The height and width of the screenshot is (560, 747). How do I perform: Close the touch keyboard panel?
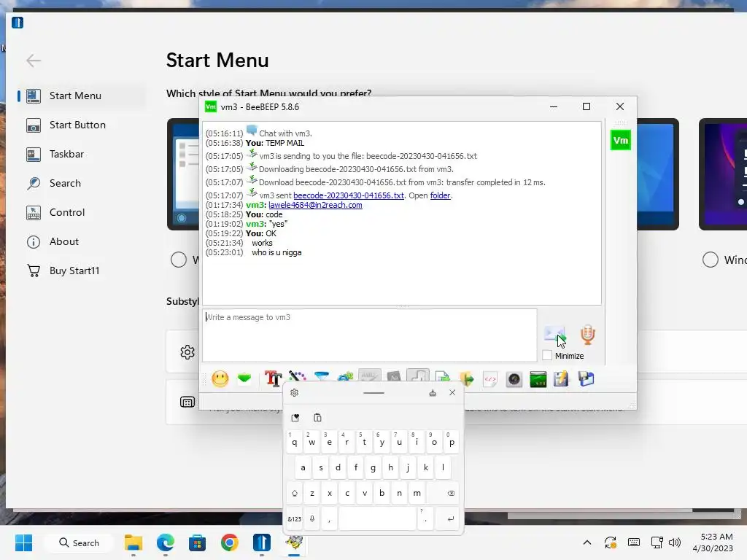pyautogui.click(x=452, y=392)
